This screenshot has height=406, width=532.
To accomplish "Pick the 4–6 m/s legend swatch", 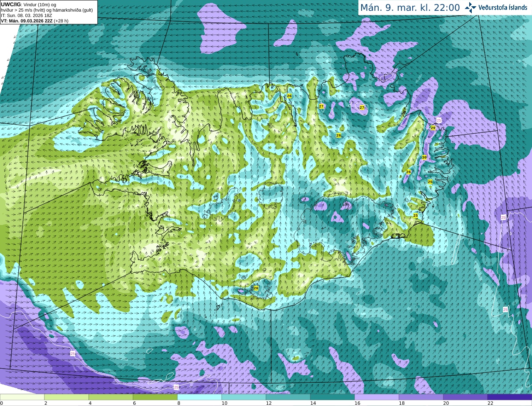I will tap(111, 397).
